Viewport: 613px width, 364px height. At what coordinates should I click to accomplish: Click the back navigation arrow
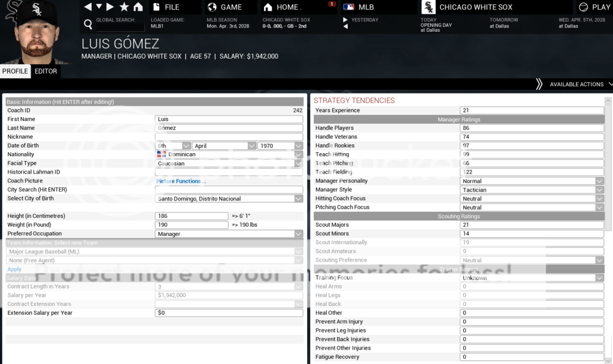(x=88, y=7)
